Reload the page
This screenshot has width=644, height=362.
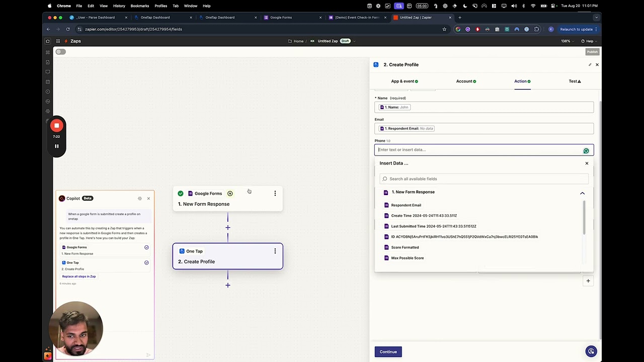tap(67, 29)
